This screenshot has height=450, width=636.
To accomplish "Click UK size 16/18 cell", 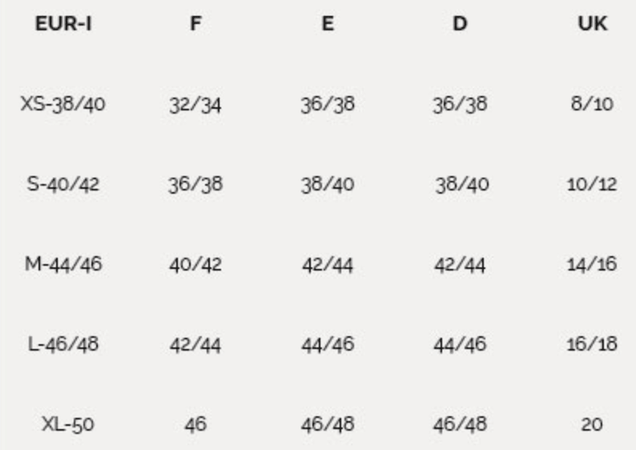I will 591,344.
